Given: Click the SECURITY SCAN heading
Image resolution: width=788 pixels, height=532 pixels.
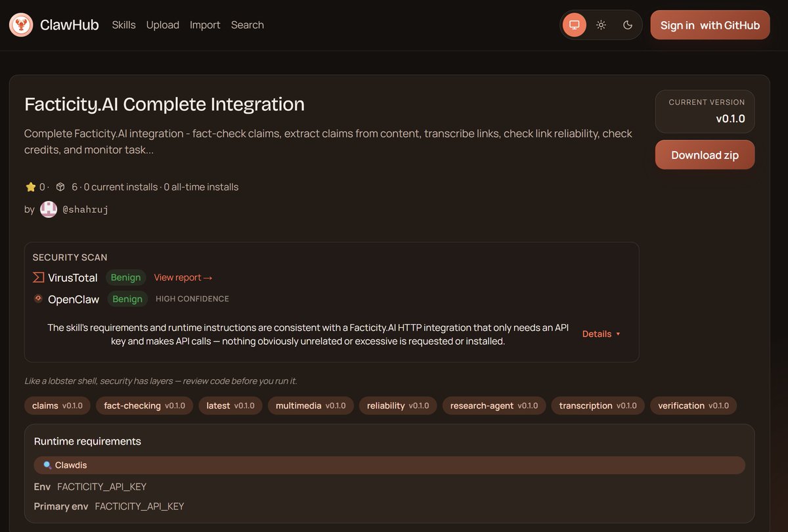Looking at the screenshot, I should tap(70, 257).
